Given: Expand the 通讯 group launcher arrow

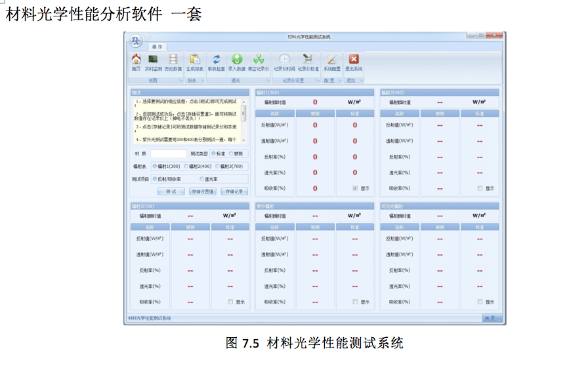Looking at the screenshot, I should (x=268, y=81).
